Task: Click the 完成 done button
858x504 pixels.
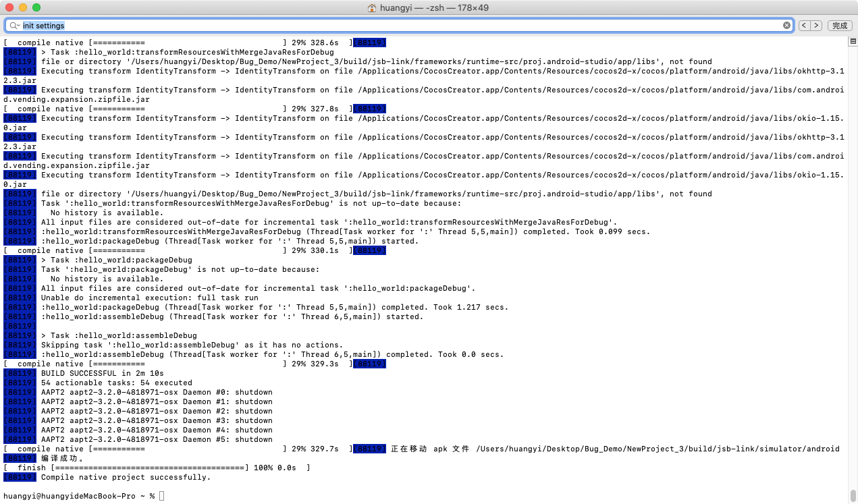Action: [x=839, y=26]
